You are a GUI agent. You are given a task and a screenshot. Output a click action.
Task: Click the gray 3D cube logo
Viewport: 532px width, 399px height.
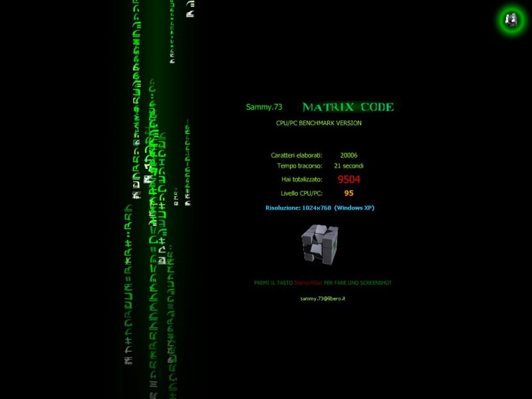tap(320, 244)
